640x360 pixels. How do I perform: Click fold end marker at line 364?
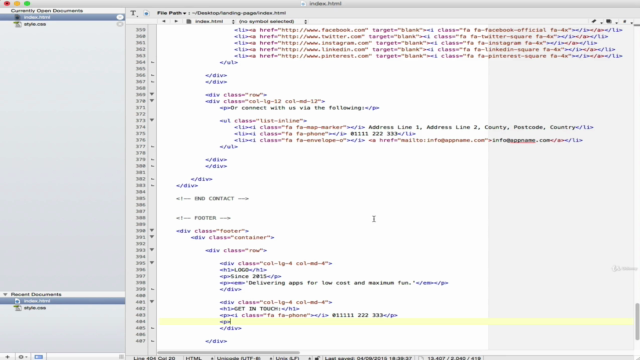(152, 62)
